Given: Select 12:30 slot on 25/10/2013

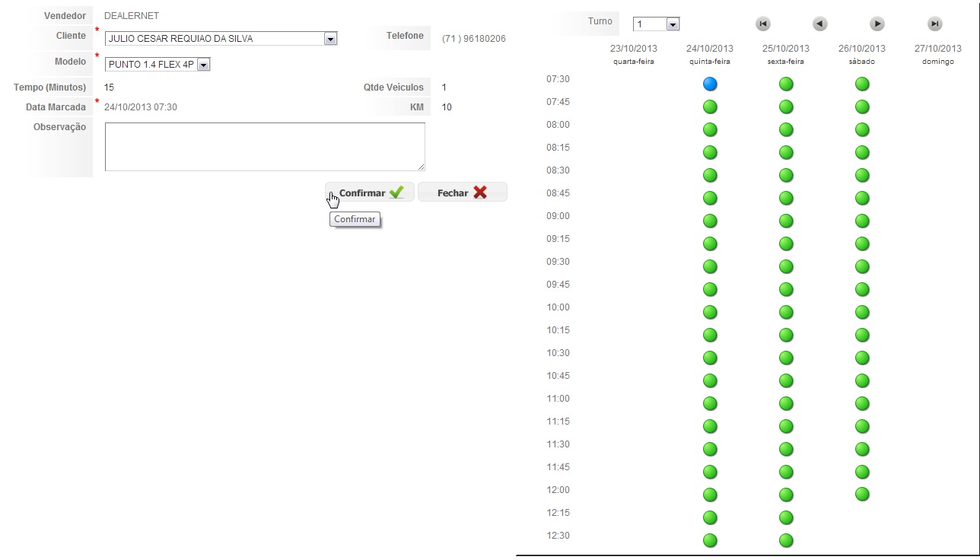Looking at the screenshot, I should click(786, 540).
